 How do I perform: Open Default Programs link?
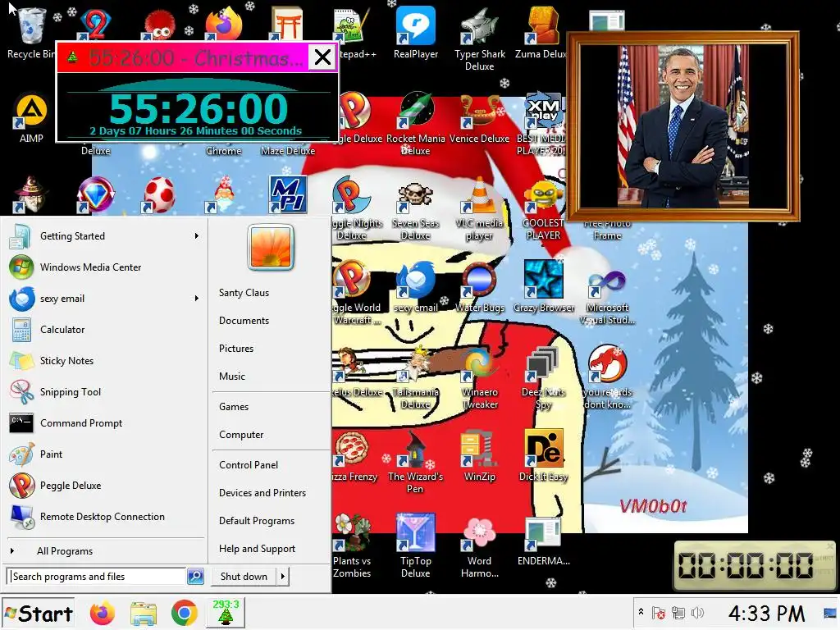[257, 521]
